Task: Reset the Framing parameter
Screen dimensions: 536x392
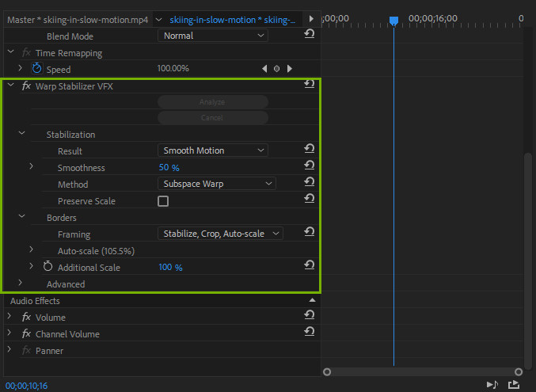Action: [x=310, y=231]
